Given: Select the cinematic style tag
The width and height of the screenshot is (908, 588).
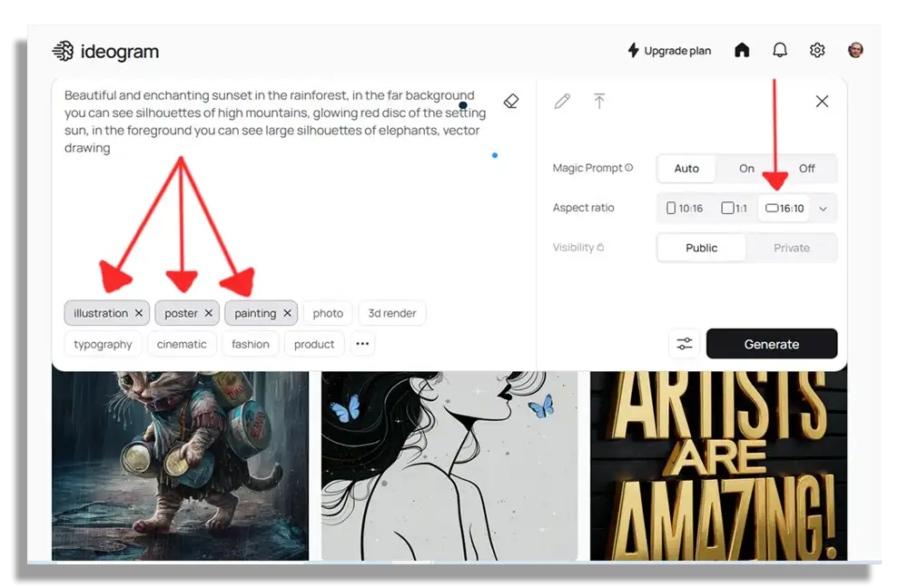Looking at the screenshot, I should (182, 344).
